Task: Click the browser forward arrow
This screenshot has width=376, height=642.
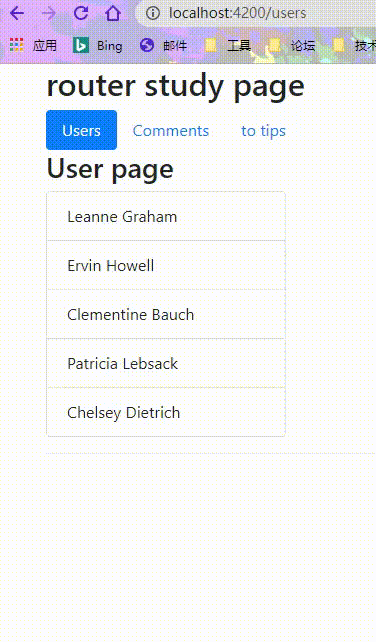Action: pyautogui.click(x=49, y=13)
